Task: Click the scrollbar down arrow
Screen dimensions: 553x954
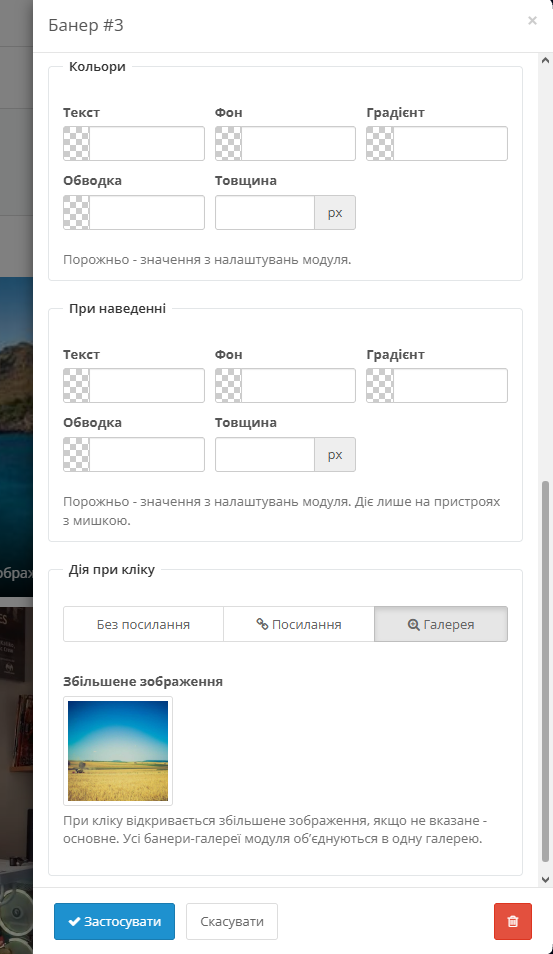Action: tap(546, 880)
